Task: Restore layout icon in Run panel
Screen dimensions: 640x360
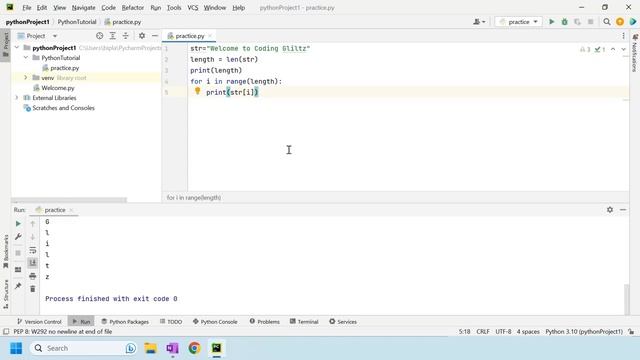Action: (x=18, y=269)
